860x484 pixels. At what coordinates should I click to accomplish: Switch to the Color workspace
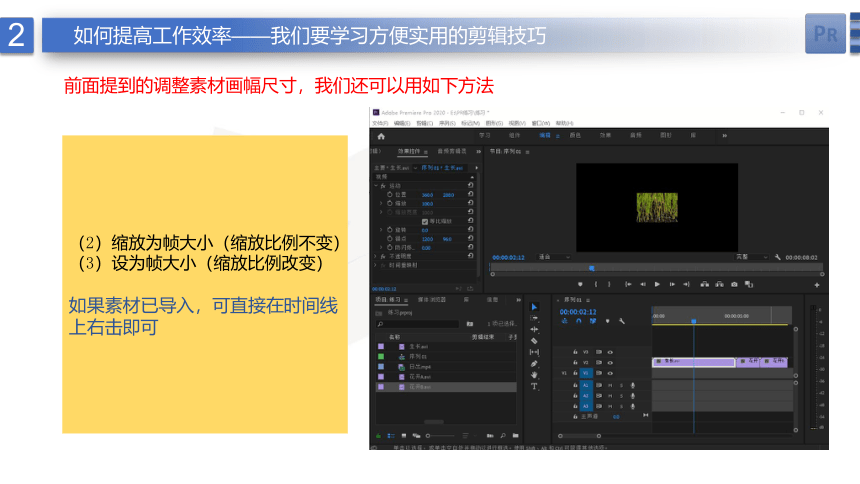point(575,136)
